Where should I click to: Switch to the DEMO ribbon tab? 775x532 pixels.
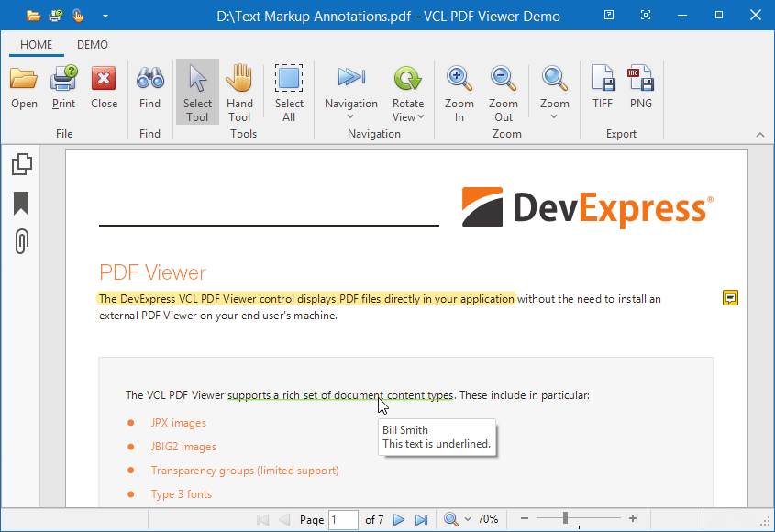tap(93, 45)
